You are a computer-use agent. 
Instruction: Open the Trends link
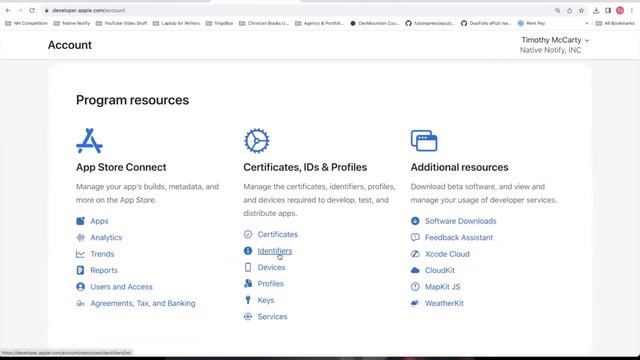coord(102,254)
